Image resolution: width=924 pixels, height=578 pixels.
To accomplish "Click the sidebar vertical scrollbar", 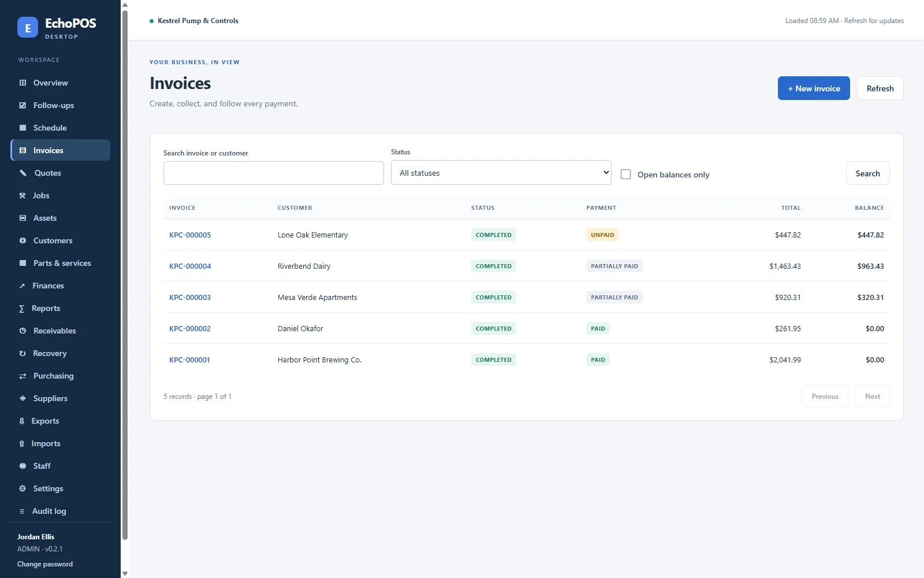I will pos(125,275).
